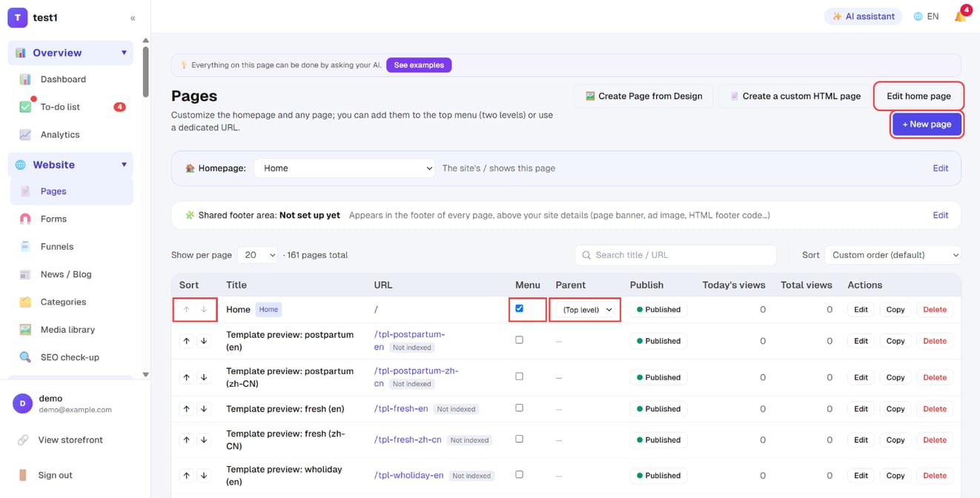Copy the fresh (en) page

pos(895,409)
